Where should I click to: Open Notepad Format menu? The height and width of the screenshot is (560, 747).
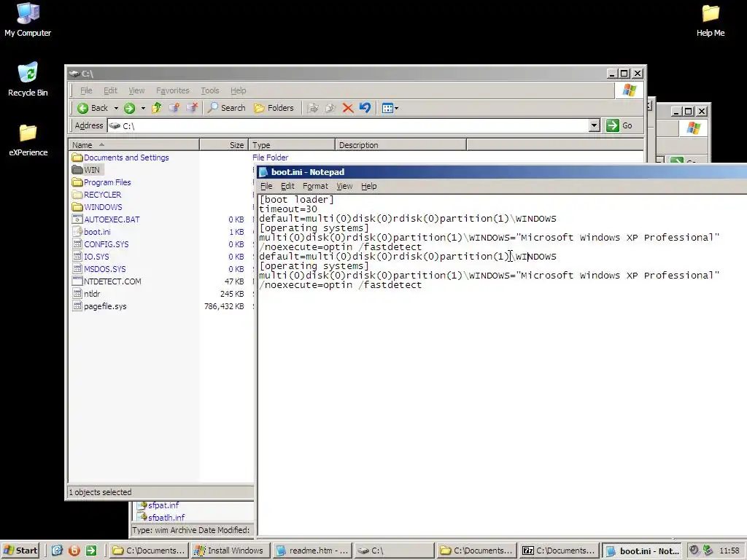coord(315,186)
